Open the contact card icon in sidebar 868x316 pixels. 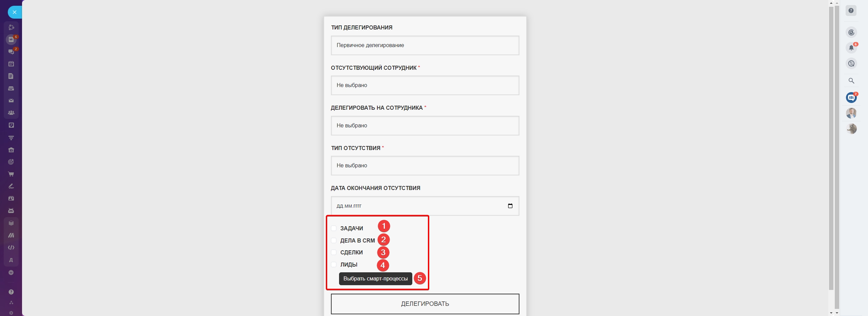pos(11,198)
